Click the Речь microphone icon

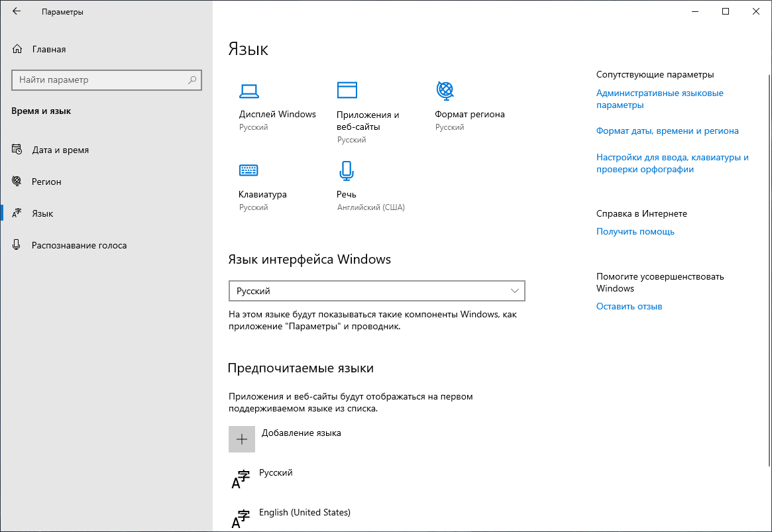[x=347, y=170]
